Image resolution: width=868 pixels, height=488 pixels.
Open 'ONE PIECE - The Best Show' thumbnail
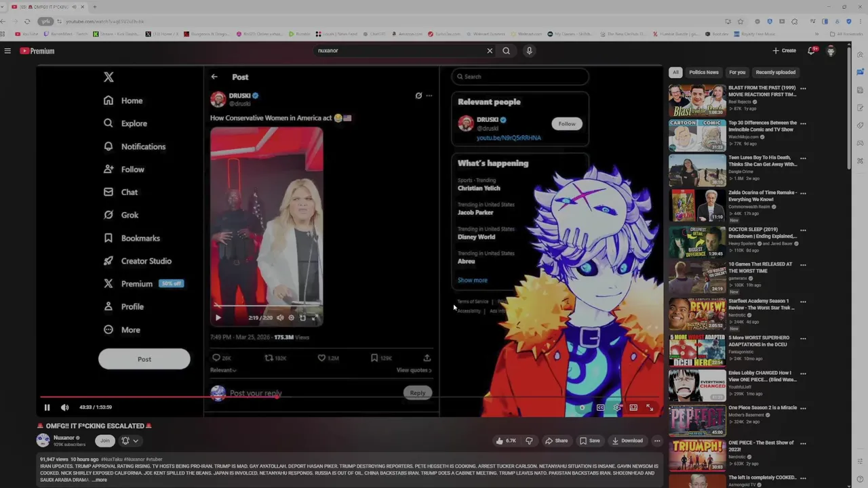[697, 455]
